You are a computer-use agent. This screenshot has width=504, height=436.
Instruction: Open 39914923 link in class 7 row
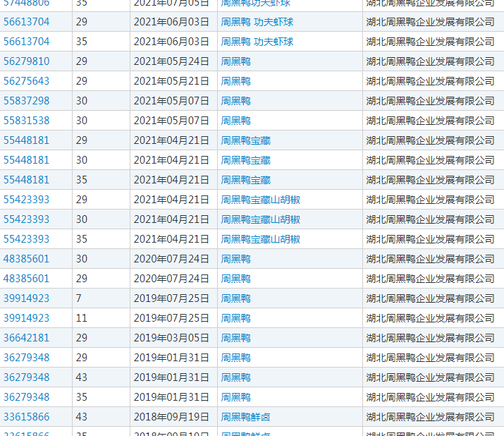27,298
